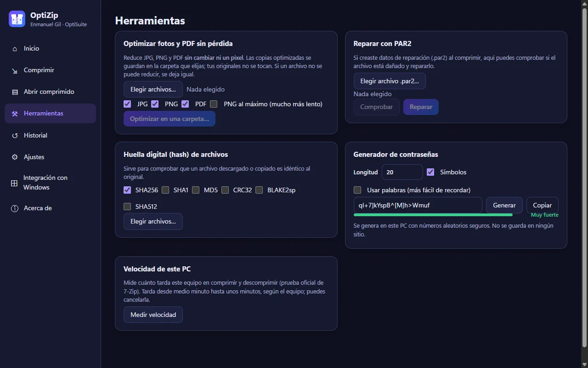Check the BLAKE2sp hash option

point(259,190)
